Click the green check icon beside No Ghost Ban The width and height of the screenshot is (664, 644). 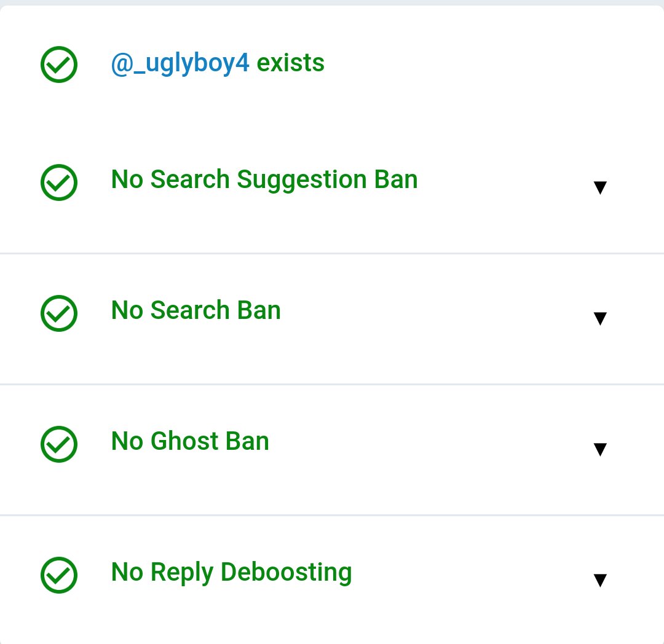pyautogui.click(x=59, y=444)
